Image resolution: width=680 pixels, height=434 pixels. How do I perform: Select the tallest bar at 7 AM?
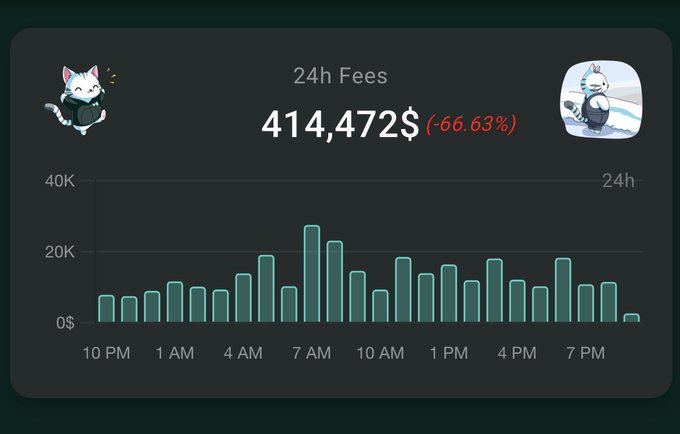(312, 274)
